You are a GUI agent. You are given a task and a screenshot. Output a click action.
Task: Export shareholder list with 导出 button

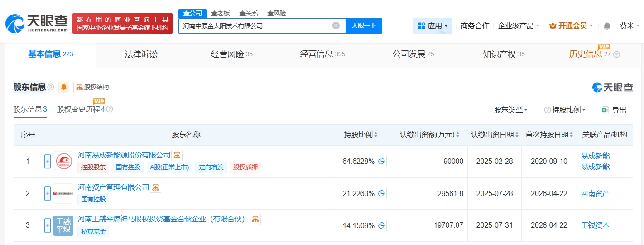(x=614, y=110)
